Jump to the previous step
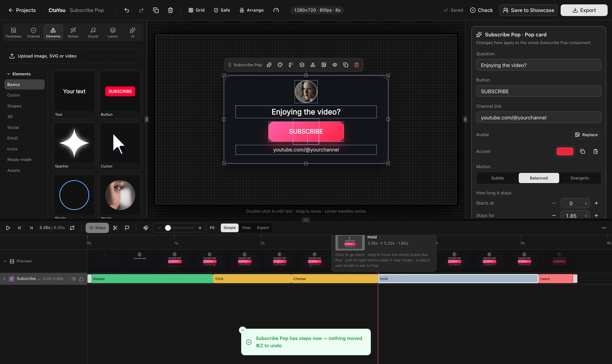This screenshot has width=612, height=364. pos(20,228)
